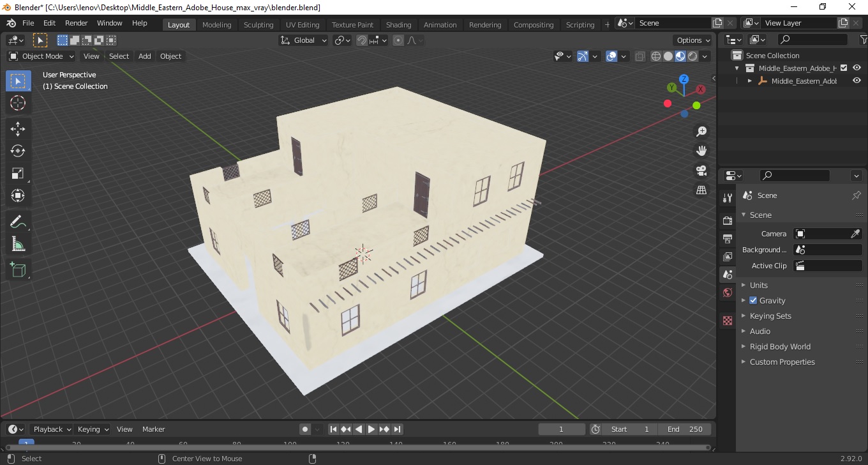Jump to the timeline end frame button

click(397, 429)
